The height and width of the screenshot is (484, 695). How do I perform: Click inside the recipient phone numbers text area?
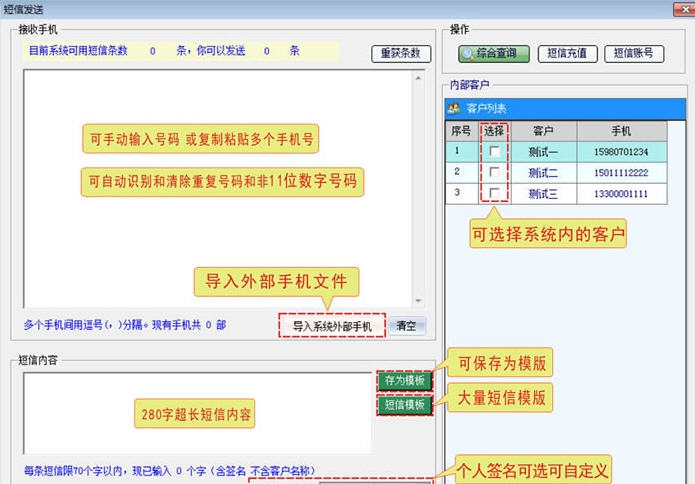point(218,189)
